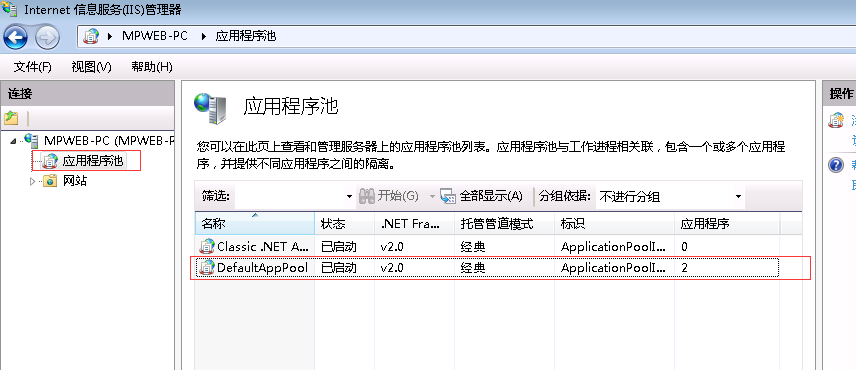Click 已启动 status in DefaultAppPool row

[x=338, y=268]
